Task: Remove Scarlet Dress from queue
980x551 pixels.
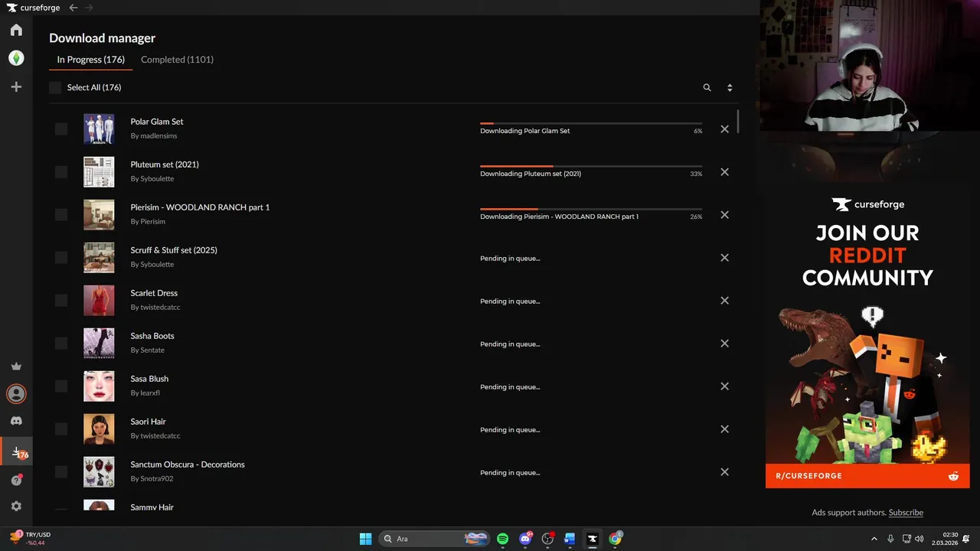Action: 724,301
